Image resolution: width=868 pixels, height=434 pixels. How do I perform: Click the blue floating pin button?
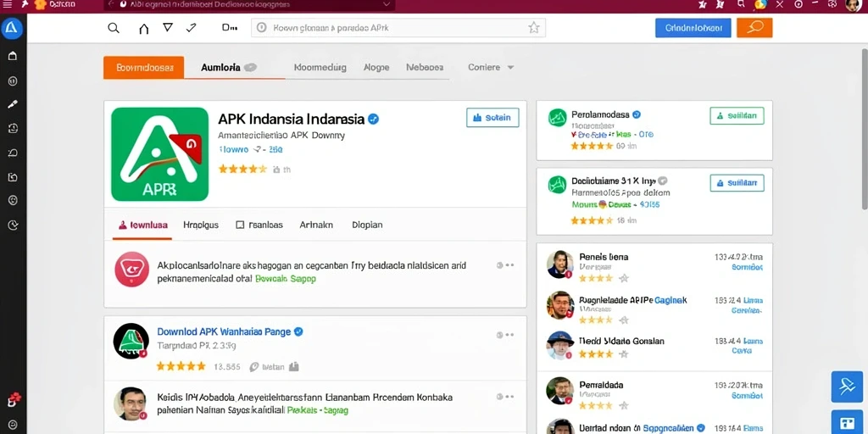point(847,387)
